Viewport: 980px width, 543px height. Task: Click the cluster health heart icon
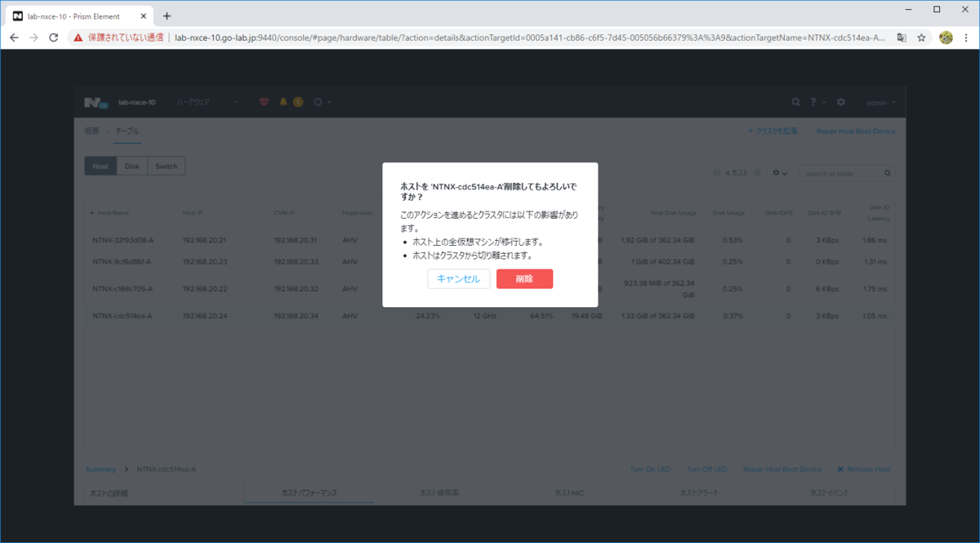click(x=264, y=102)
